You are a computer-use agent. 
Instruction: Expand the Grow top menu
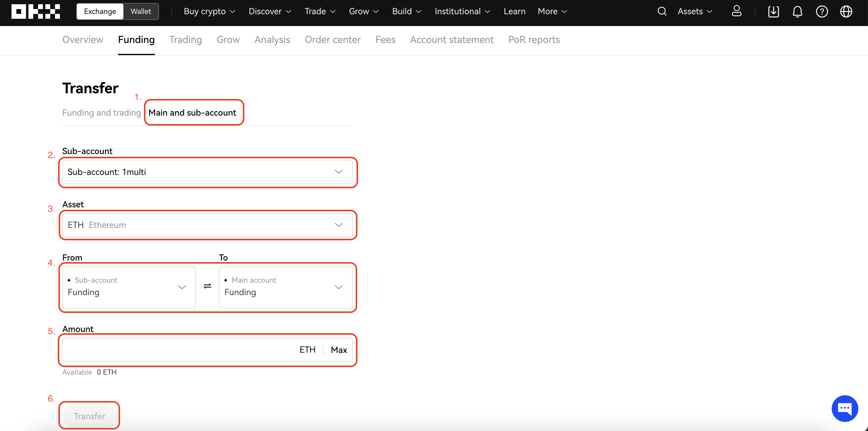[x=364, y=12]
